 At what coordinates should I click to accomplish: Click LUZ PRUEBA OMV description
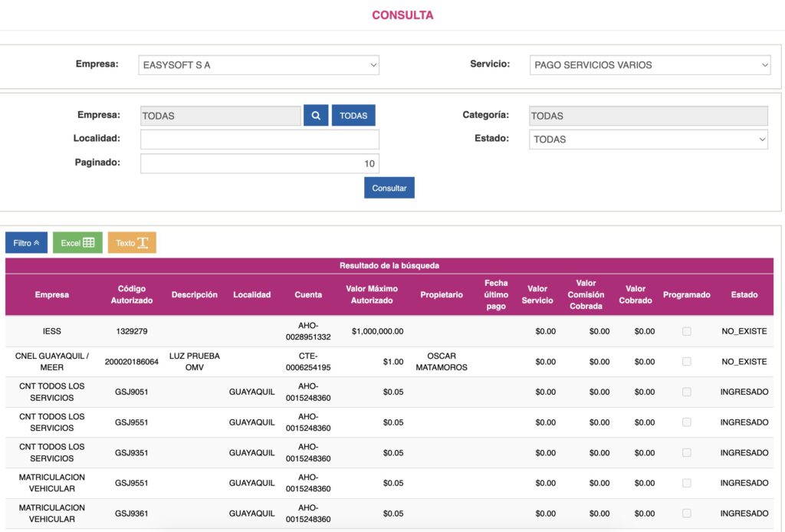click(194, 361)
